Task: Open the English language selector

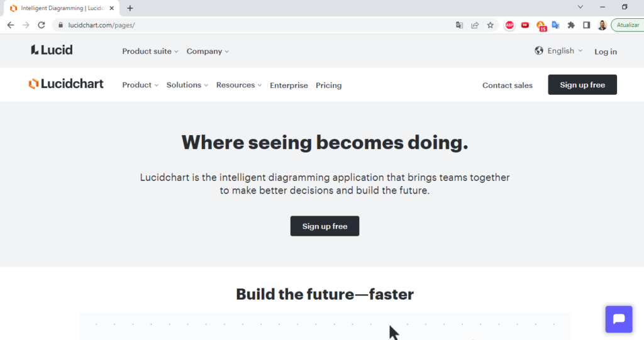Action: tap(558, 50)
